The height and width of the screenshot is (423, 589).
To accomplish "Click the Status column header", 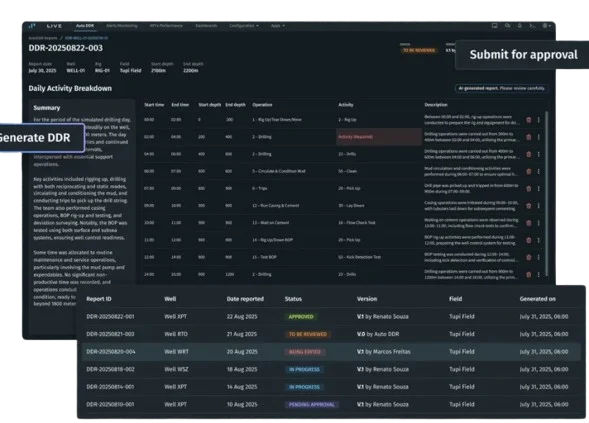I will click(293, 299).
